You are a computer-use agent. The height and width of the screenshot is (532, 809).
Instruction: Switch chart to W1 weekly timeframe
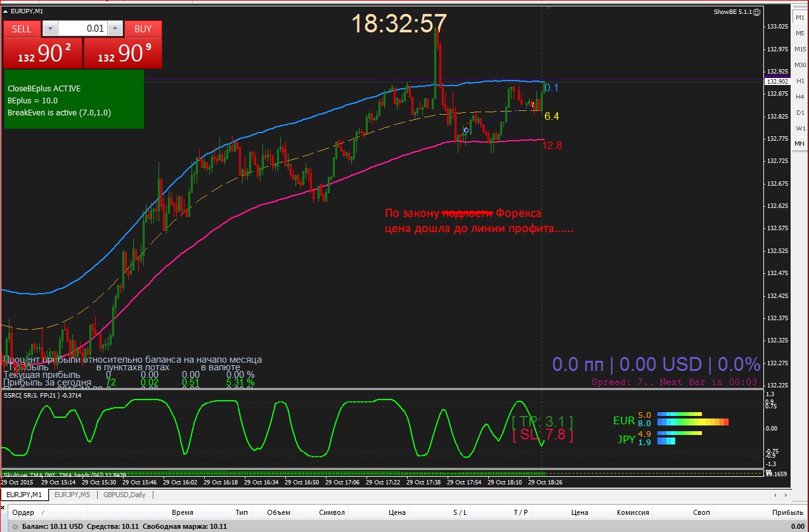800,128
